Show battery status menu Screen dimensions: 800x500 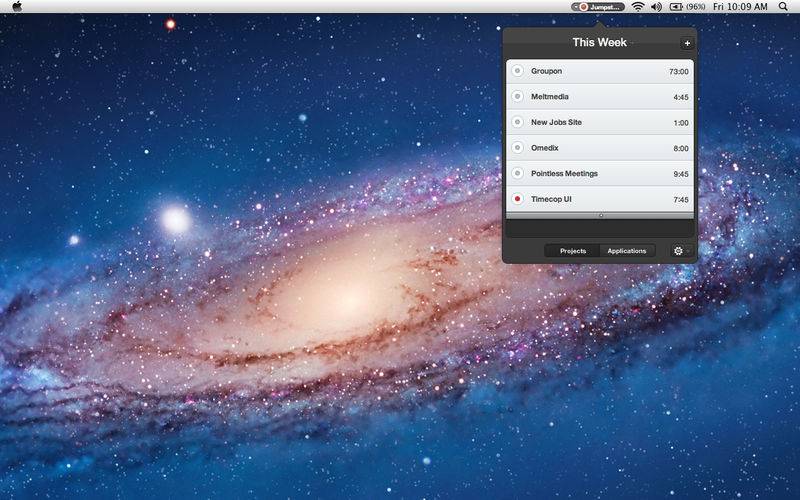tap(676, 7)
